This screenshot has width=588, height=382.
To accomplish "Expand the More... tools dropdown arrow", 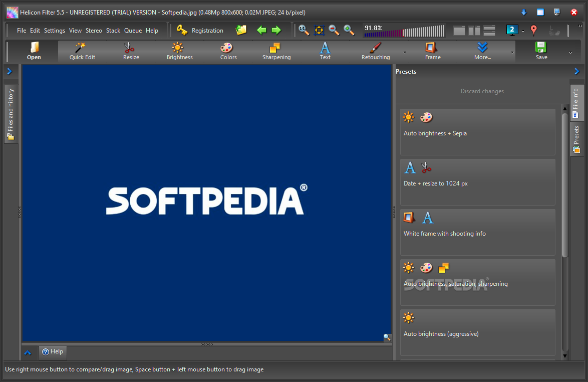I will (x=512, y=52).
